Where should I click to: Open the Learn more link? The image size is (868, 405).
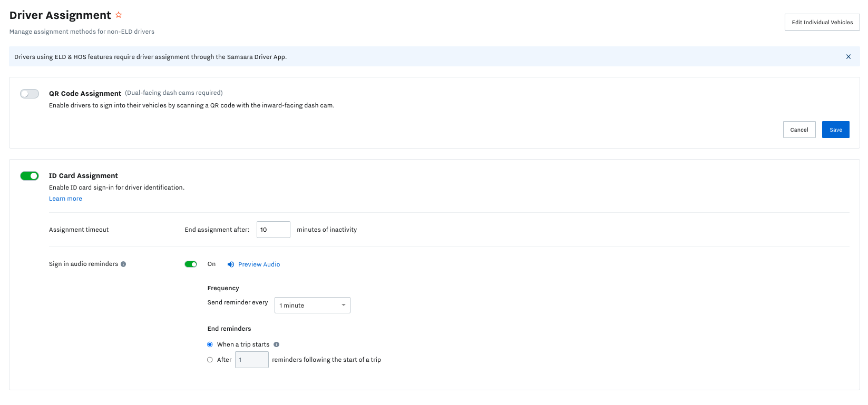pos(65,199)
